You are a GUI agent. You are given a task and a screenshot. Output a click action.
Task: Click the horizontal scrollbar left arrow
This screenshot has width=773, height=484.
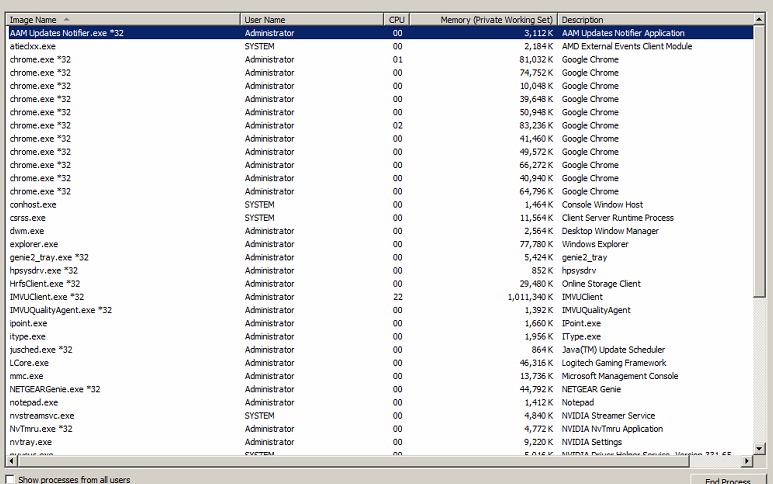click(11, 461)
